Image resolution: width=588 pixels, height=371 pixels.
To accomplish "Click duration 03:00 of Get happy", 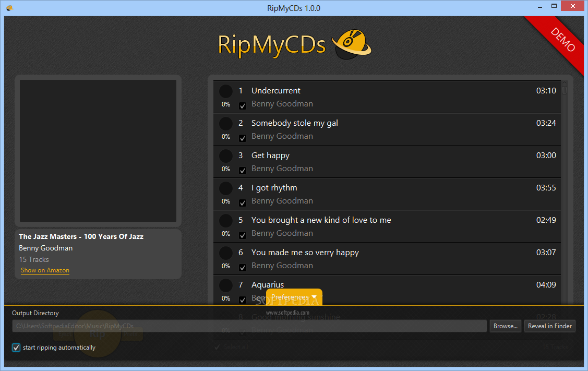I will click(x=546, y=155).
